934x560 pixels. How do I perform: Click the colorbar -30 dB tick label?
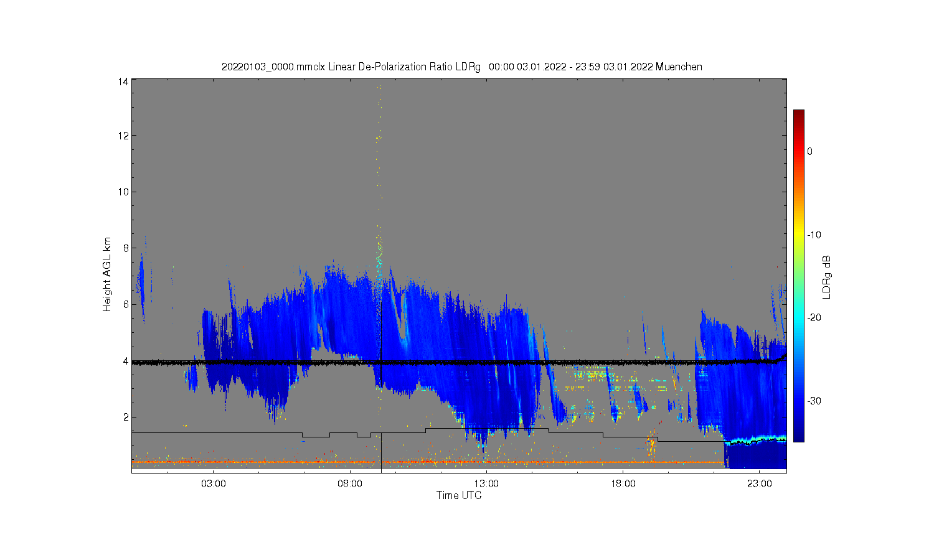point(814,401)
